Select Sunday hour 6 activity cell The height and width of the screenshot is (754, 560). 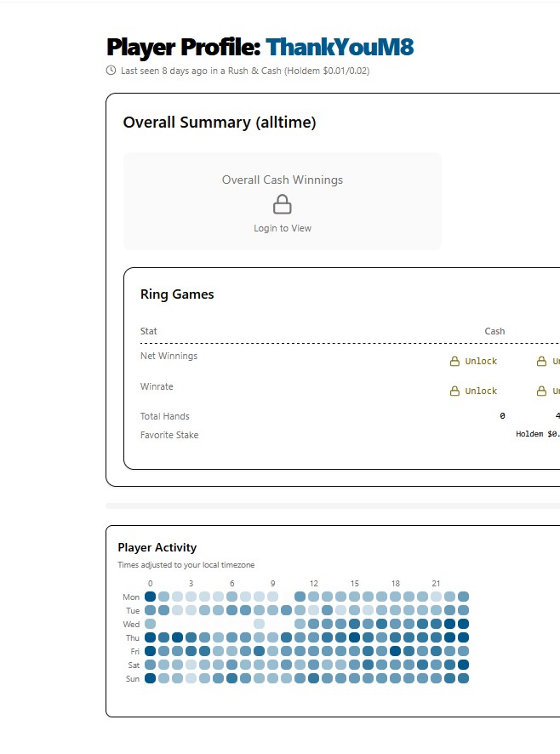[231, 678]
